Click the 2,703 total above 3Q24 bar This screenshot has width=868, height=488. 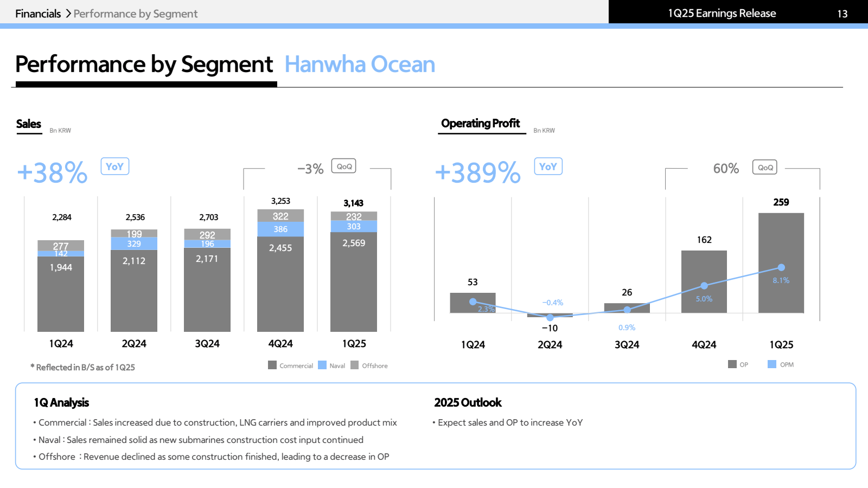pyautogui.click(x=208, y=217)
